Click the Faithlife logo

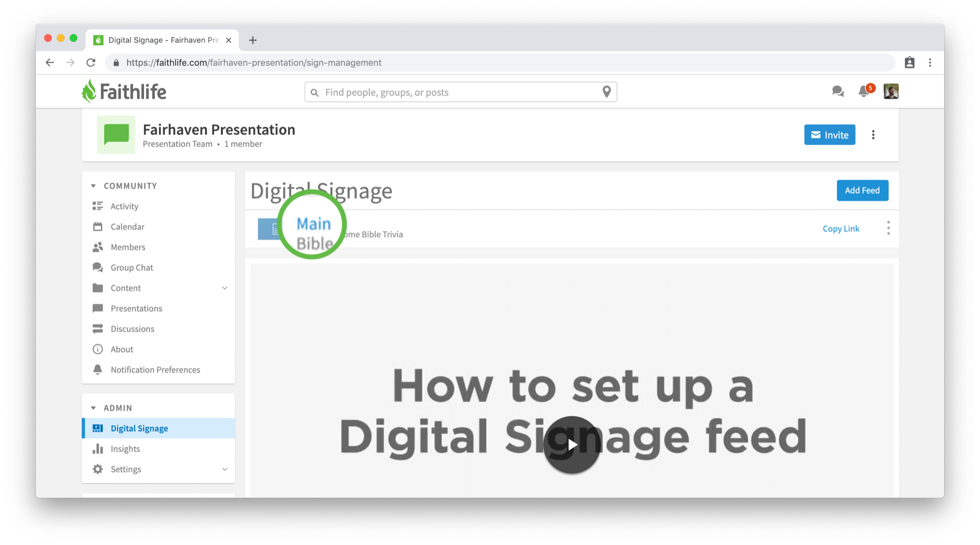pos(124,92)
